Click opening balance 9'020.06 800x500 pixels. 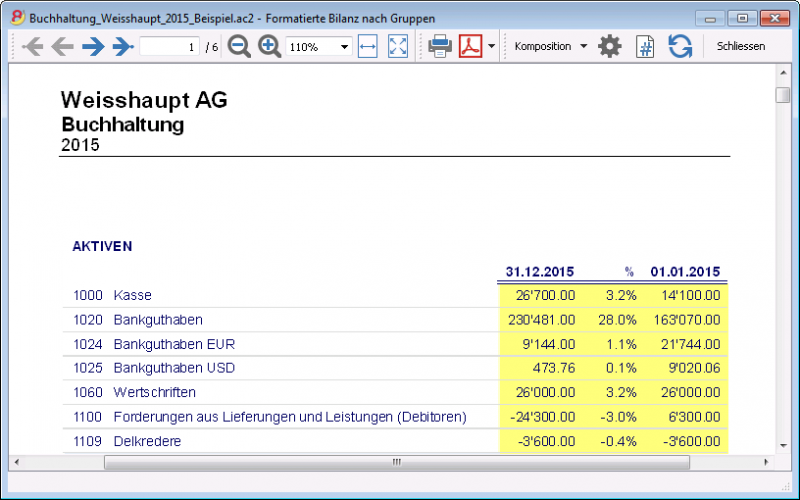(694, 368)
